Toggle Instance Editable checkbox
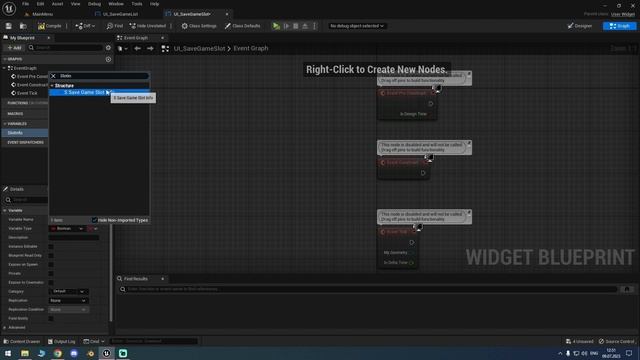The height and width of the screenshot is (360, 640). (x=51, y=247)
